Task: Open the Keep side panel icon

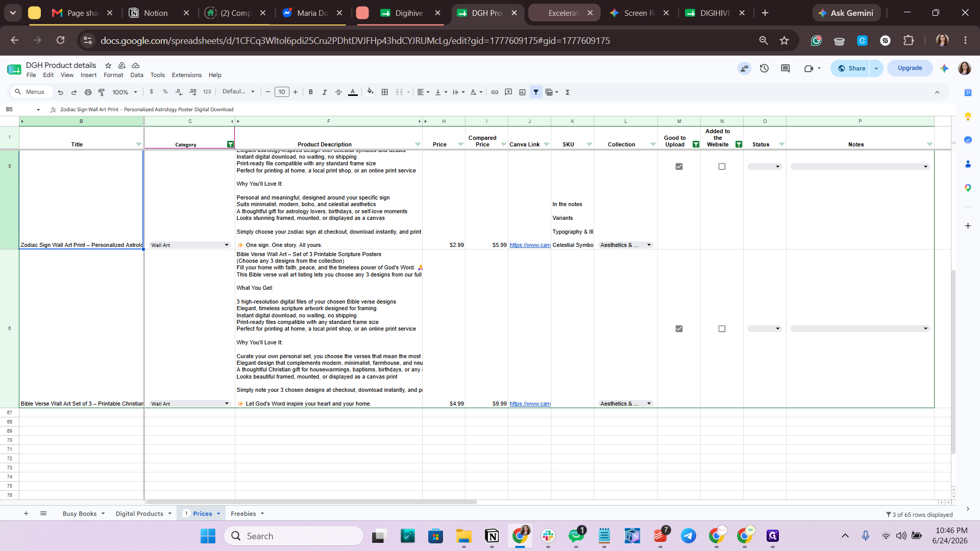Action: tap(968, 116)
